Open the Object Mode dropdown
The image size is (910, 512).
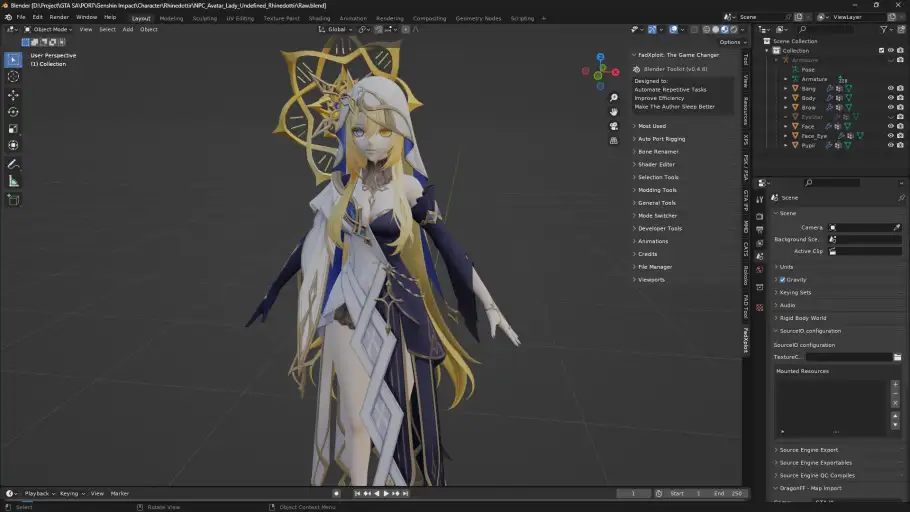(x=48, y=29)
